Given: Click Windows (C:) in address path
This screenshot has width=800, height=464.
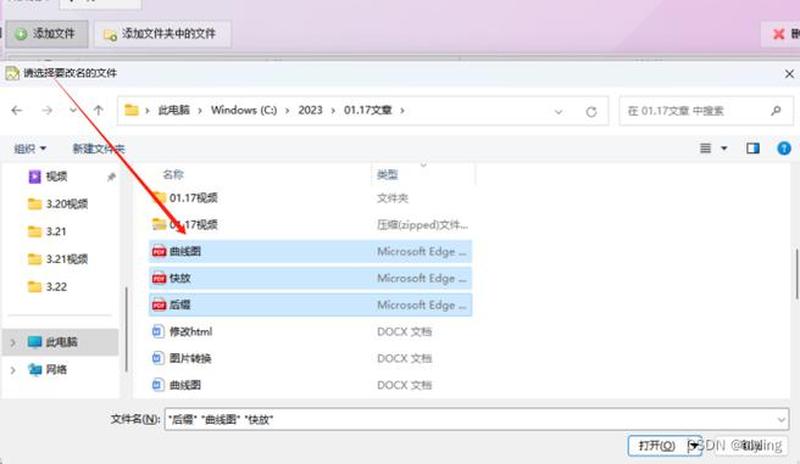Looking at the screenshot, I should [244, 110].
